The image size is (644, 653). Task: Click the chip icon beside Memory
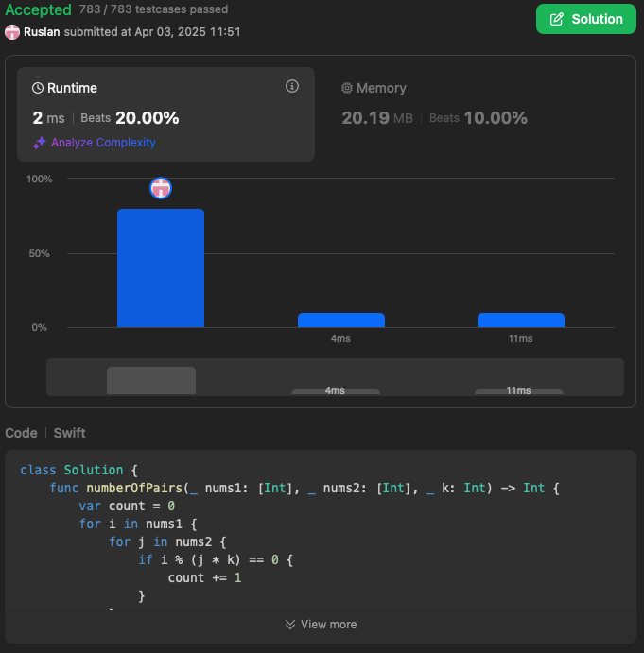pyautogui.click(x=347, y=88)
